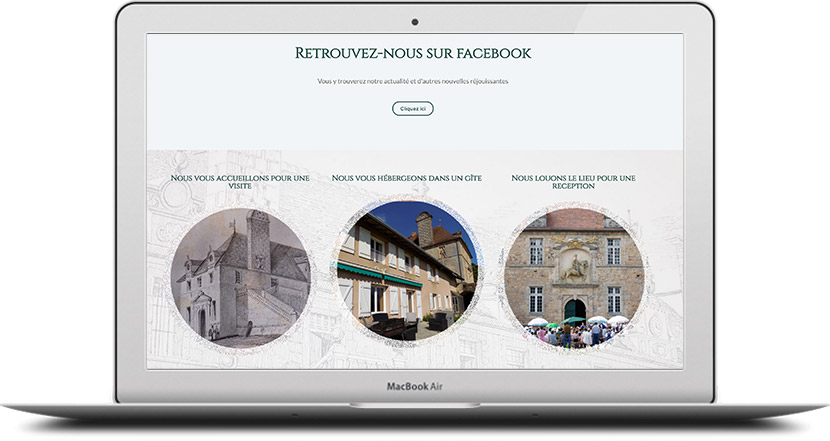Screen dimensions: 830x441
Task: Click the subtitle text about actualité and nouvelles
Action: pos(413,81)
